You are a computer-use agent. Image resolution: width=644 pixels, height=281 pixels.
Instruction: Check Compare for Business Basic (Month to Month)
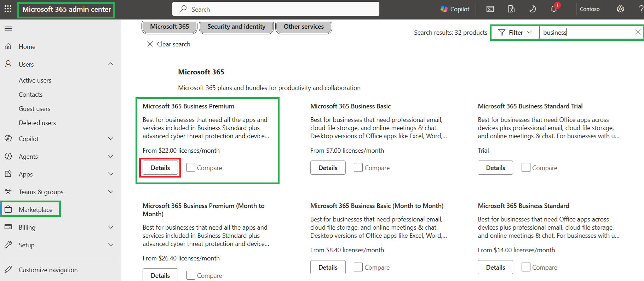[358, 267]
